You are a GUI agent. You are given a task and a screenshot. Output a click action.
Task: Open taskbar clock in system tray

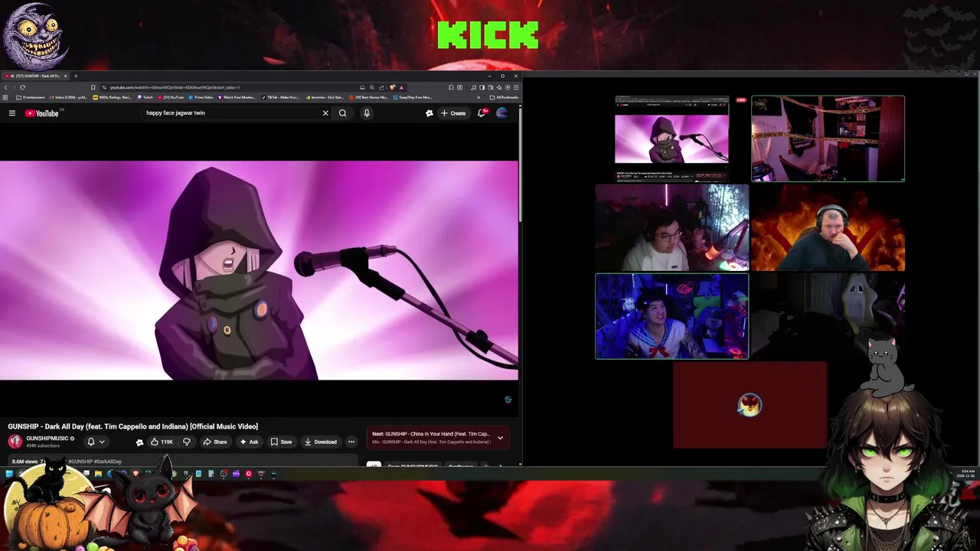tap(968, 474)
